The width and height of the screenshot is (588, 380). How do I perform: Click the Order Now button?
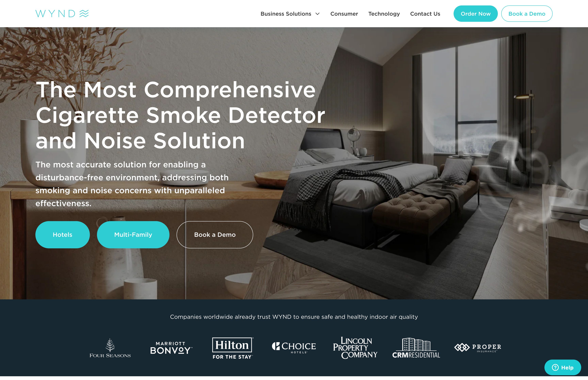tap(476, 13)
